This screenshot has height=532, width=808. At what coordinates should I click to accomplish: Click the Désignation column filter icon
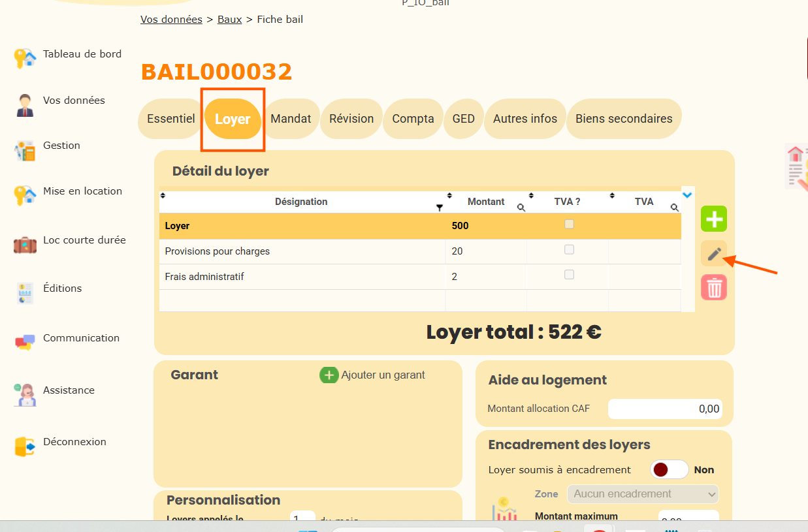[x=440, y=208]
